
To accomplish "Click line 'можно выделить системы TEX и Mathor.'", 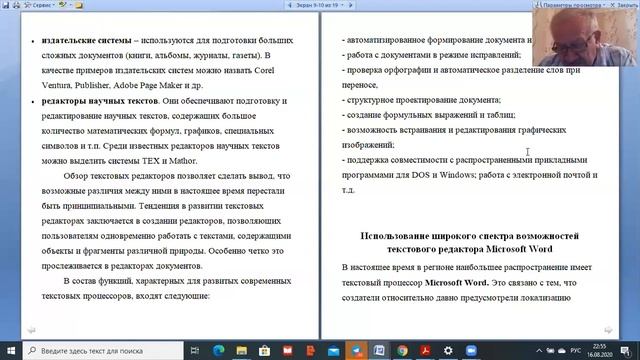I will (x=119, y=161).
